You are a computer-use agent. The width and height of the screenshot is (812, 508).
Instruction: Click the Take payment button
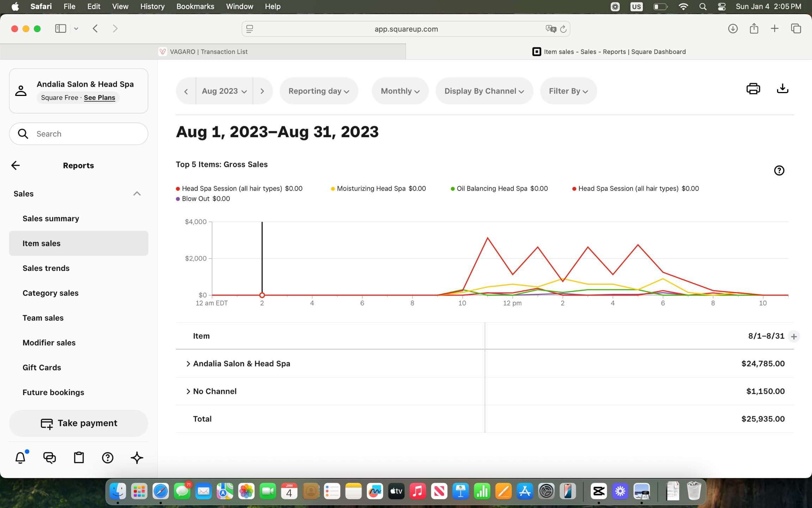coord(79,423)
